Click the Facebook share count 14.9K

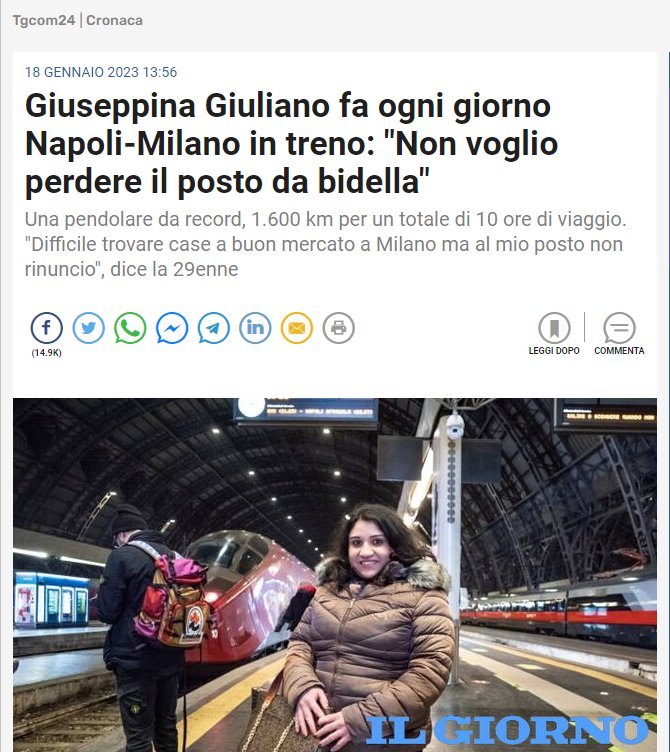[47, 353]
